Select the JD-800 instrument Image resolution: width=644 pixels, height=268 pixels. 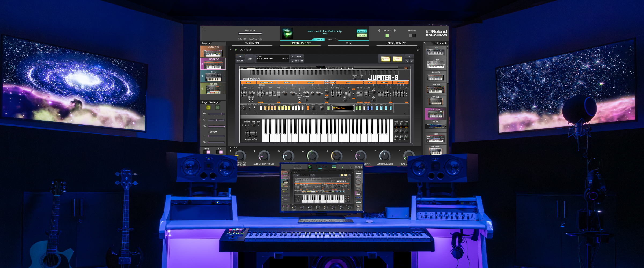pyautogui.click(x=436, y=64)
